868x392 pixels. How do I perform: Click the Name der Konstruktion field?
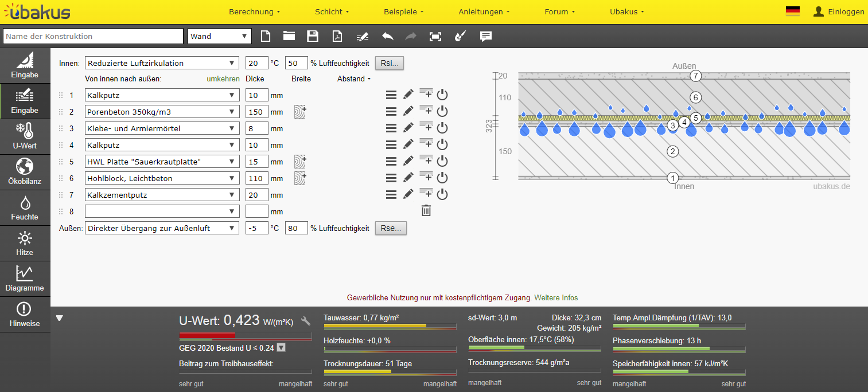93,36
